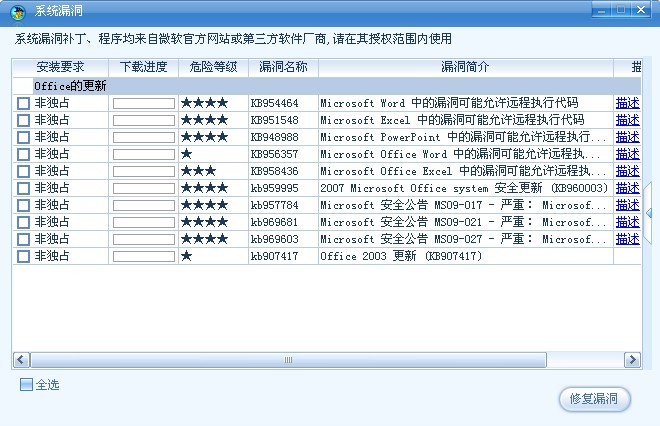The height and width of the screenshot is (426, 660).
Task: Click the 'MS09-027' security bulletin description
Action: [463, 239]
